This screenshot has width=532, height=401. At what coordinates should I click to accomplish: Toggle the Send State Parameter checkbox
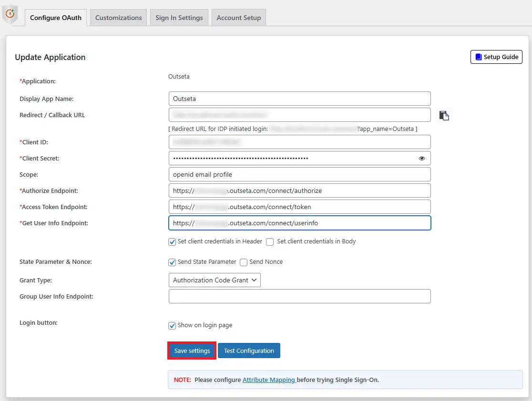(172, 262)
